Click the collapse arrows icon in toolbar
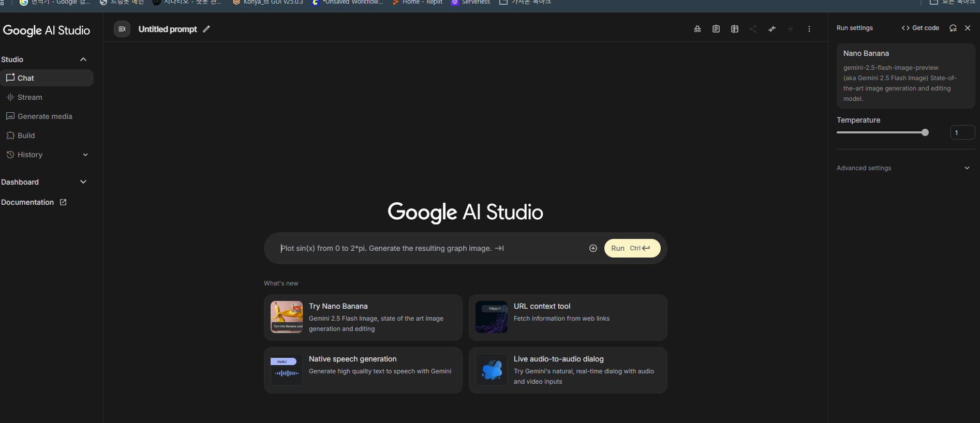 tap(772, 29)
